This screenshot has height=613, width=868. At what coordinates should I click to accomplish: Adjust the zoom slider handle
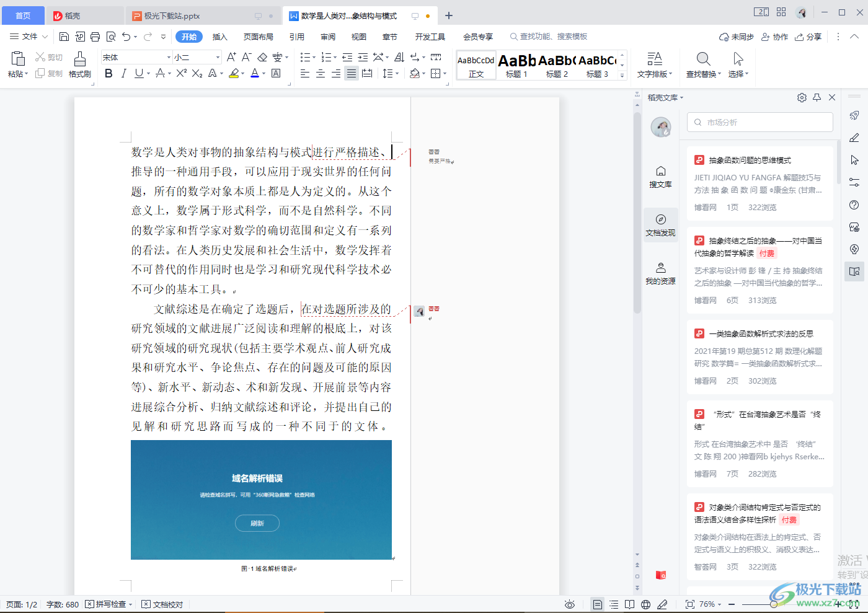tap(774, 604)
